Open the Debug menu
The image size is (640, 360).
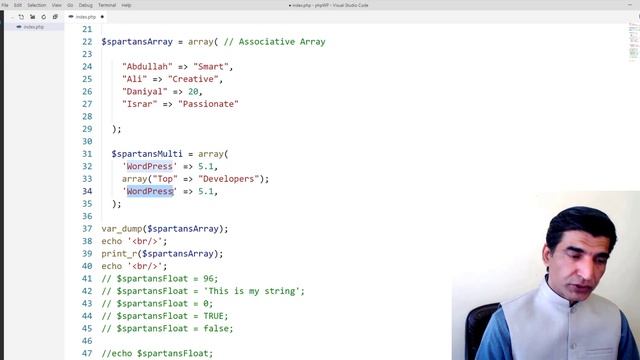pos(85,5)
